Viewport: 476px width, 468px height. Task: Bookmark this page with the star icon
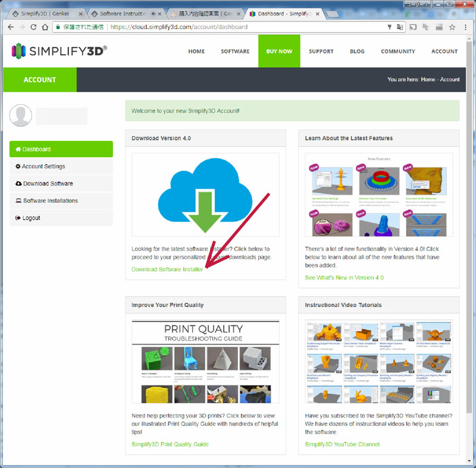click(x=452, y=27)
